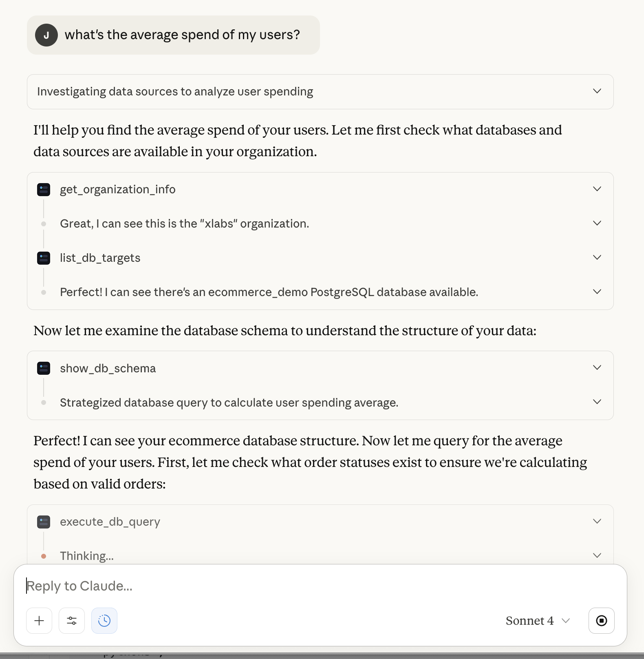Open the Sonnet 4 model selector
This screenshot has height=659, width=644.
537,621
